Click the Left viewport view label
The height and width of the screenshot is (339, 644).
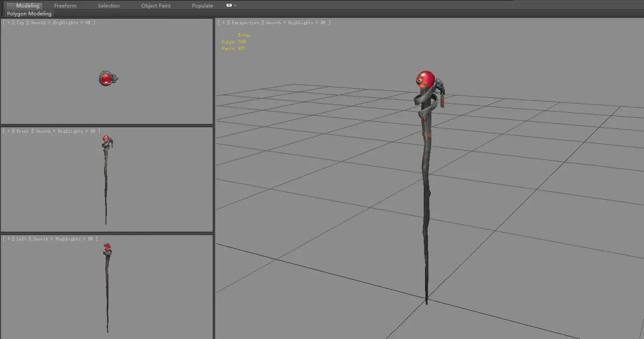tap(21, 239)
